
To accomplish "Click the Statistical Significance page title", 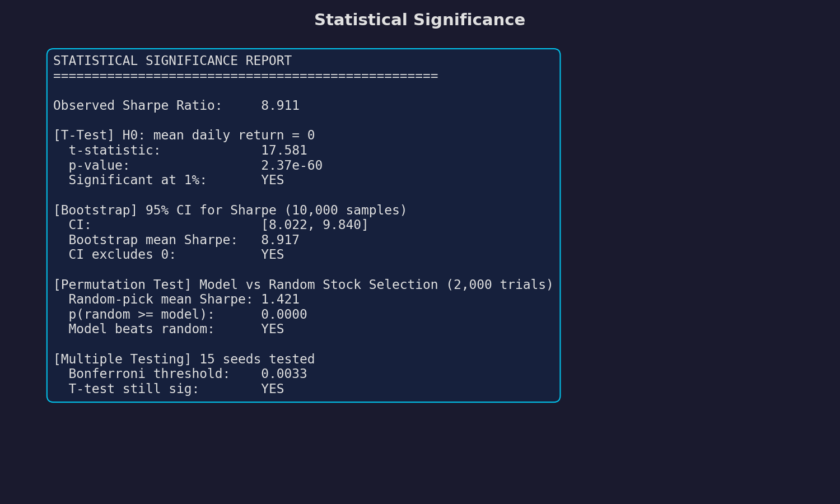I will coord(419,20).
